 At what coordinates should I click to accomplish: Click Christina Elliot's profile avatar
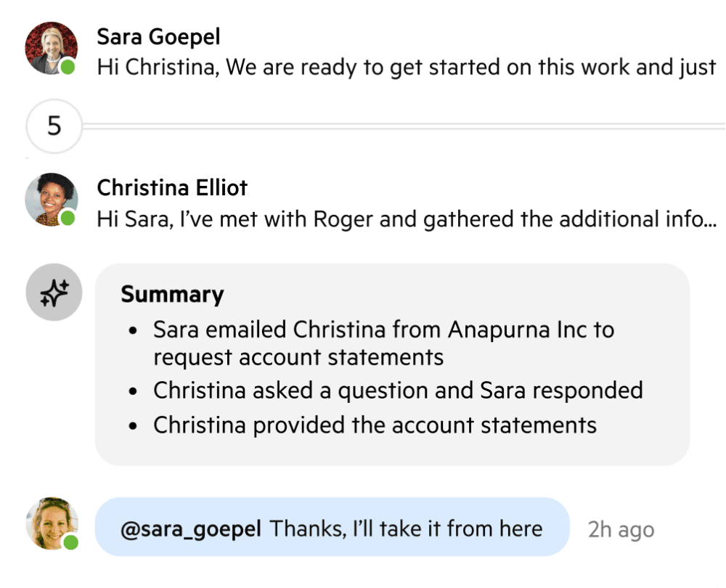51,199
